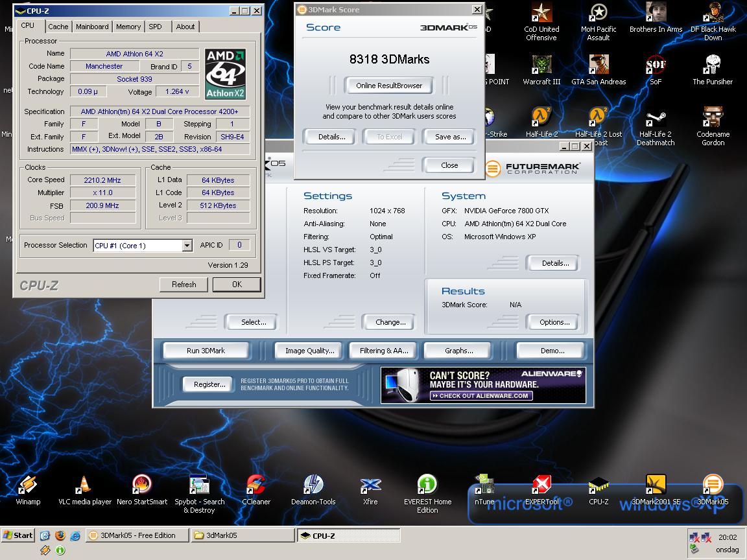Switch to Mainboard tab in CPU-Z
This screenshot has width=747, height=560.
point(92,27)
